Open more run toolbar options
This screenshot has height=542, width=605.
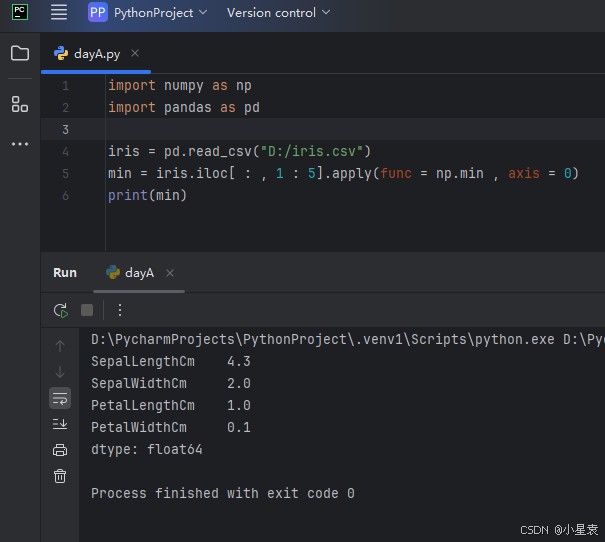[x=120, y=310]
